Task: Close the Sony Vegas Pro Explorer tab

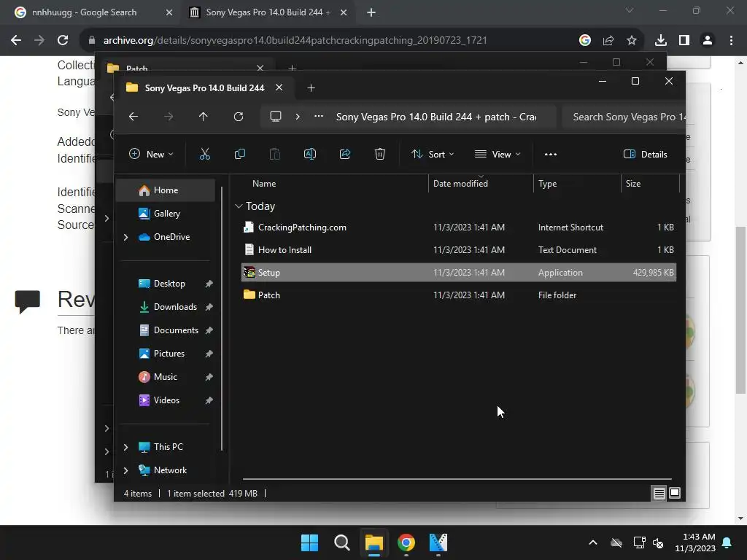Action: (279, 87)
